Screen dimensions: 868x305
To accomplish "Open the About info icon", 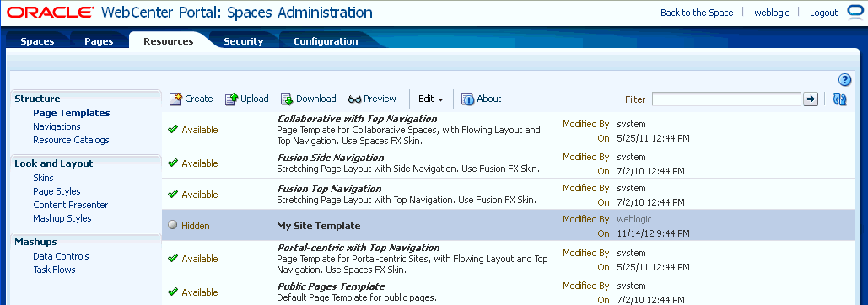I will click(468, 99).
